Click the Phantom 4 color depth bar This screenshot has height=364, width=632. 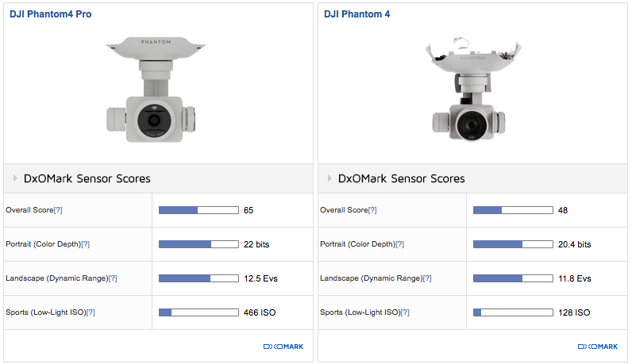513,244
